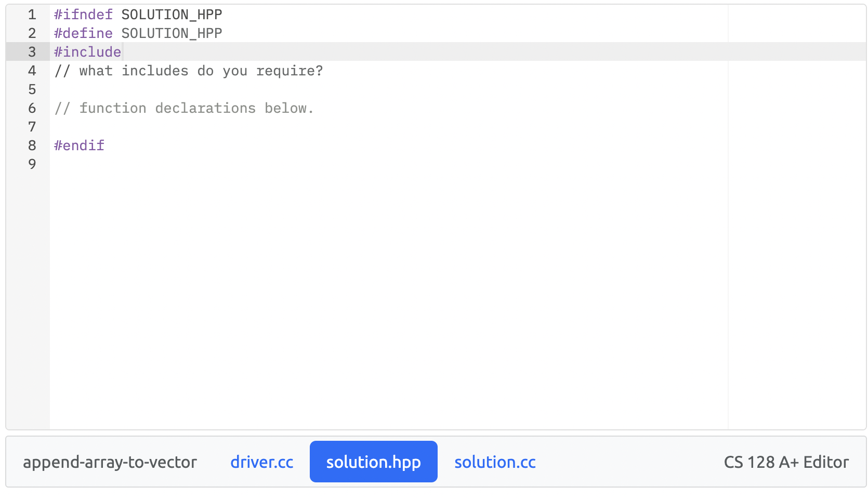Select the #define SOLUTION_HPP line
Screen dimensions: 868x499
(x=137, y=33)
